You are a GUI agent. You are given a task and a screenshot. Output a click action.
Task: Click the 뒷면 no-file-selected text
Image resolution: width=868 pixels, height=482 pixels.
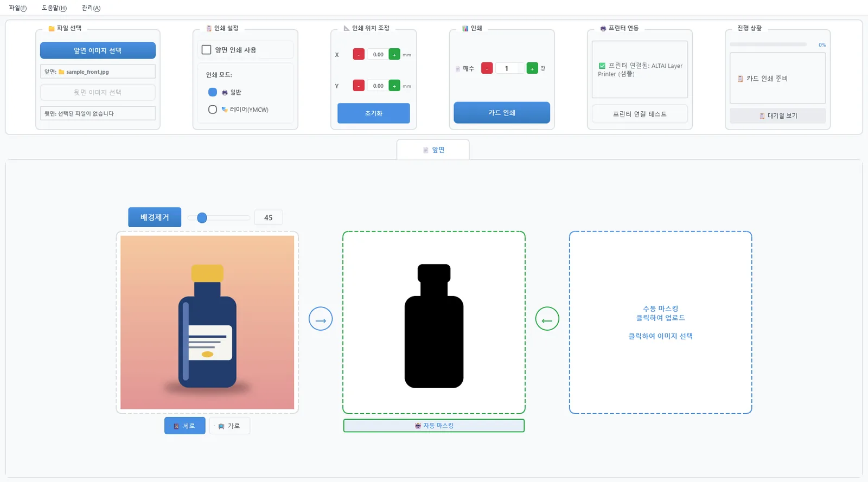click(79, 113)
